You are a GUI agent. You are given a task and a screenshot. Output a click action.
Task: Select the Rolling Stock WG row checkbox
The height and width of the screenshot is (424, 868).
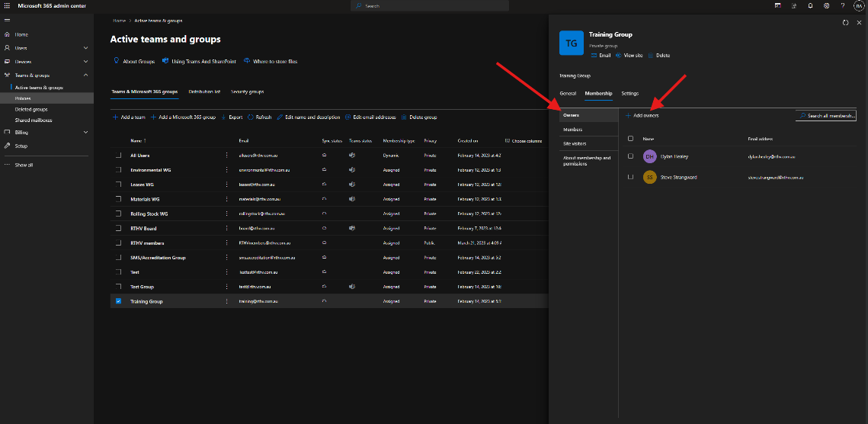(x=118, y=214)
